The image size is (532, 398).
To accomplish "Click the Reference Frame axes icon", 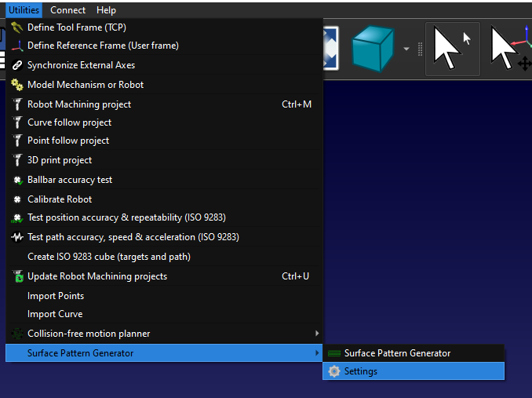I will pyautogui.click(x=17, y=46).
